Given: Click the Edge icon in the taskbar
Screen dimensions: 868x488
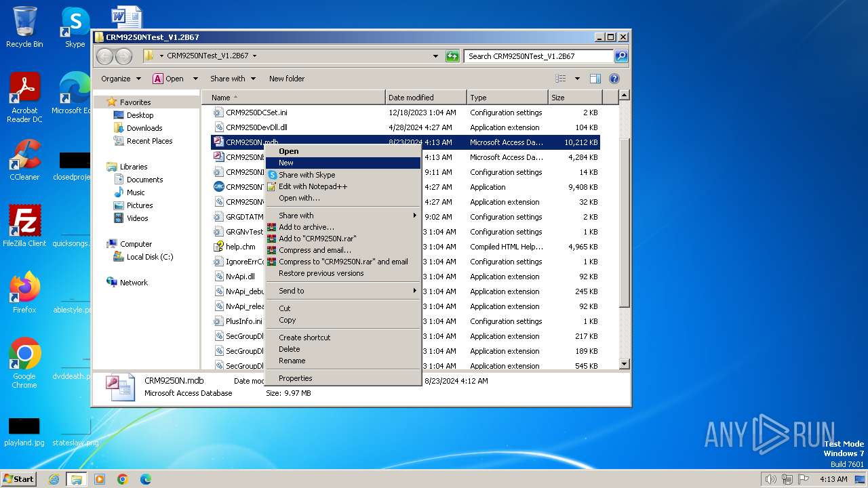Looking at the screenshot, I should [146, 479].
